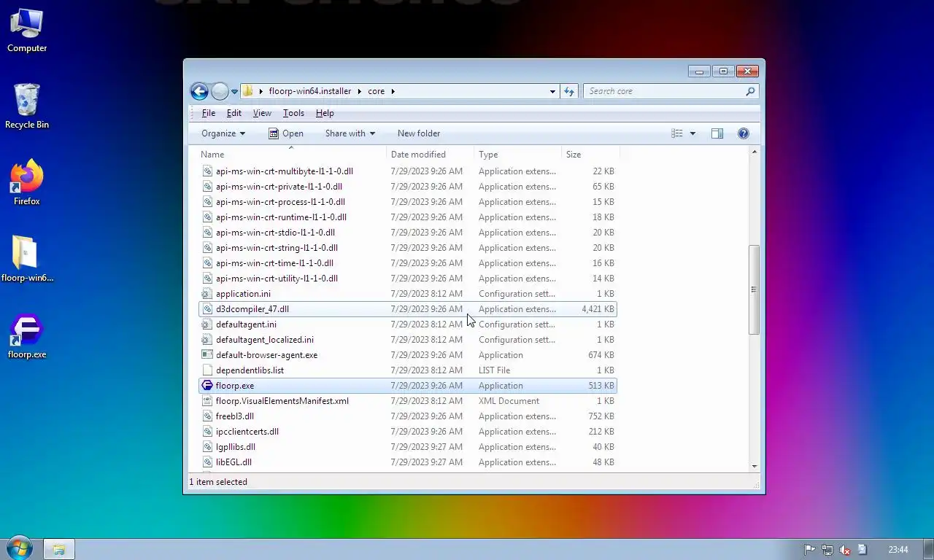
Task: Click the network tray icon
Action: [827, 550]
